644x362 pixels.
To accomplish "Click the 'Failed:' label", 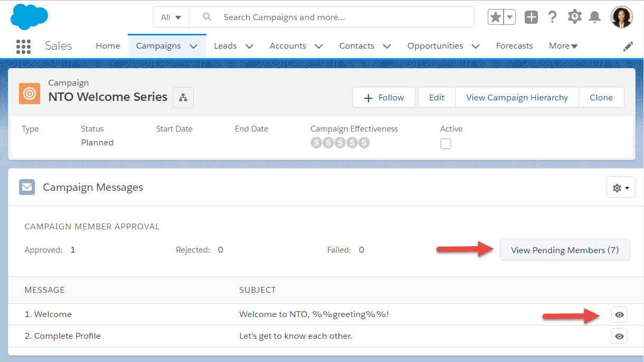I will (339, 250).
